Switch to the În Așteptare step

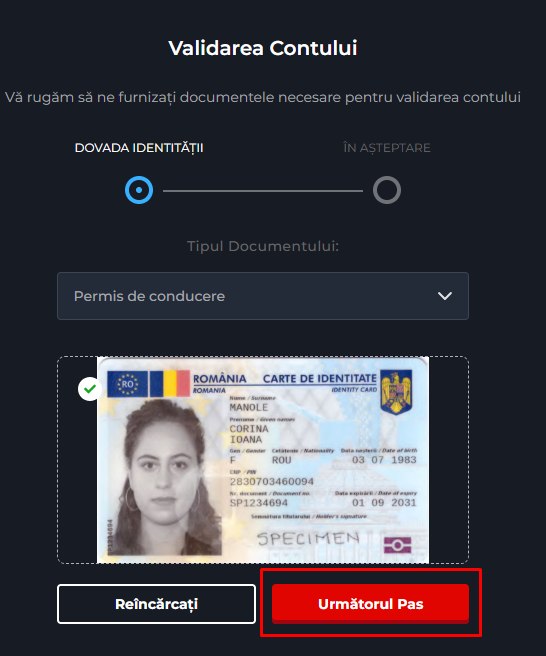pyautogui.click(x=387, y=148)
